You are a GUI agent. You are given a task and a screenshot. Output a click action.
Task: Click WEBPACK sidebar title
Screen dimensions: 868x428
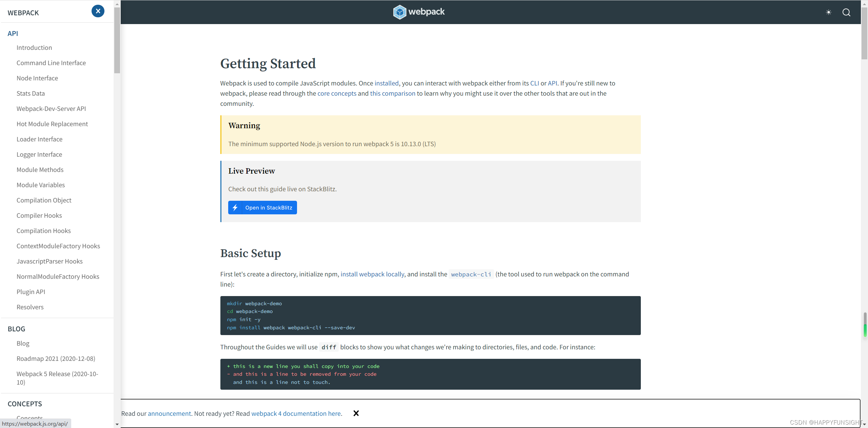click(23, 13)
